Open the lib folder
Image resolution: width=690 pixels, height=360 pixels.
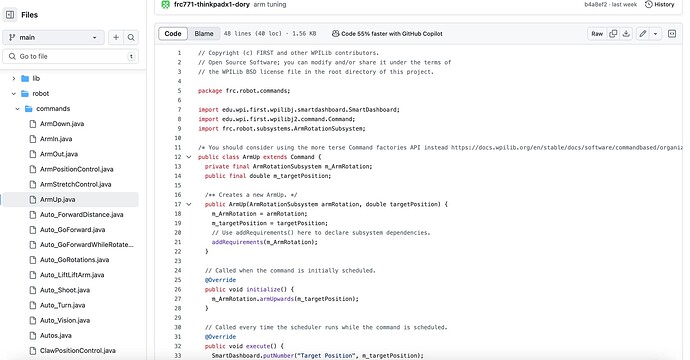36,78
